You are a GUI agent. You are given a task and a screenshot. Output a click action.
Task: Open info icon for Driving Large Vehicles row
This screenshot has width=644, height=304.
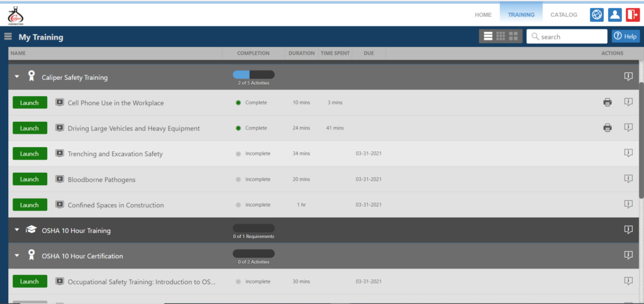click(x=628, y=127)
